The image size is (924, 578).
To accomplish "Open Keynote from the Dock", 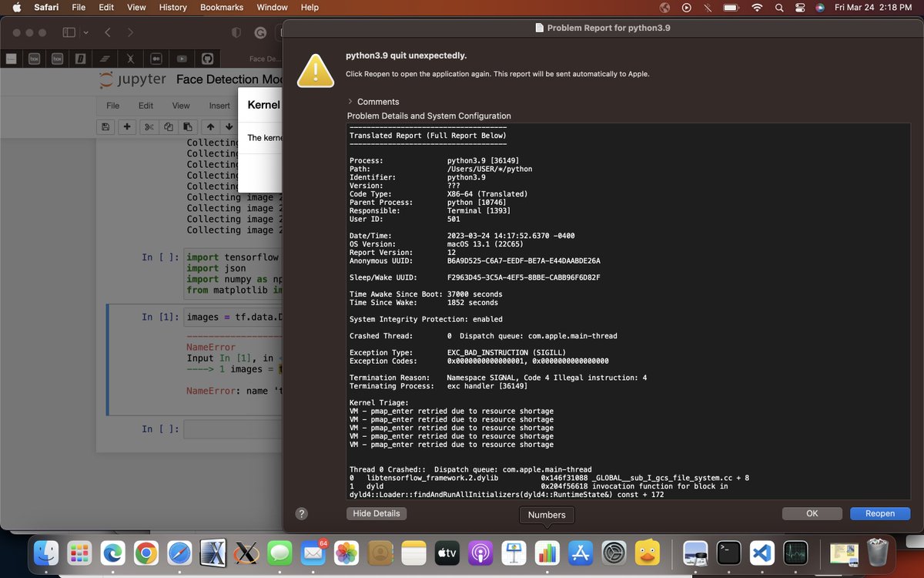I will point(514,552).
